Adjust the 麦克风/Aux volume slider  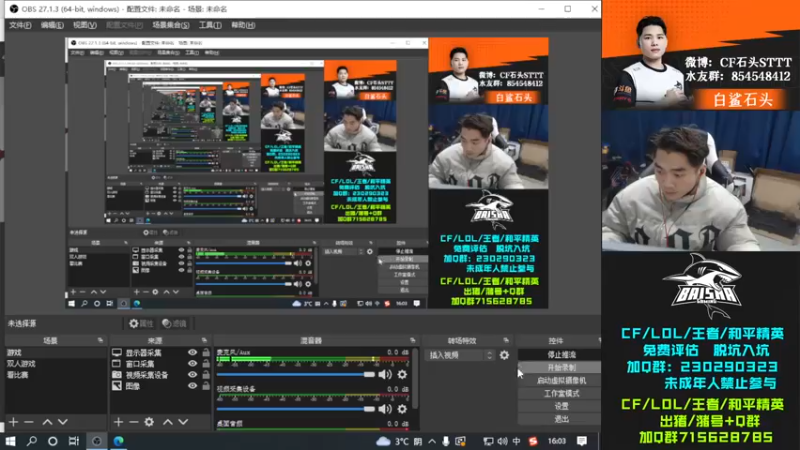tap(295, 374)
